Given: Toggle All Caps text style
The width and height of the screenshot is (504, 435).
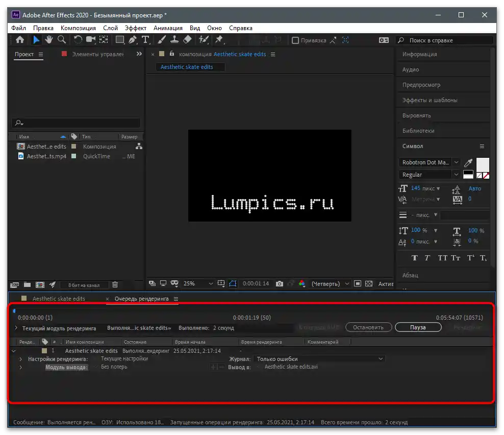Looking at the screenshot, I should tap(443, 258).
